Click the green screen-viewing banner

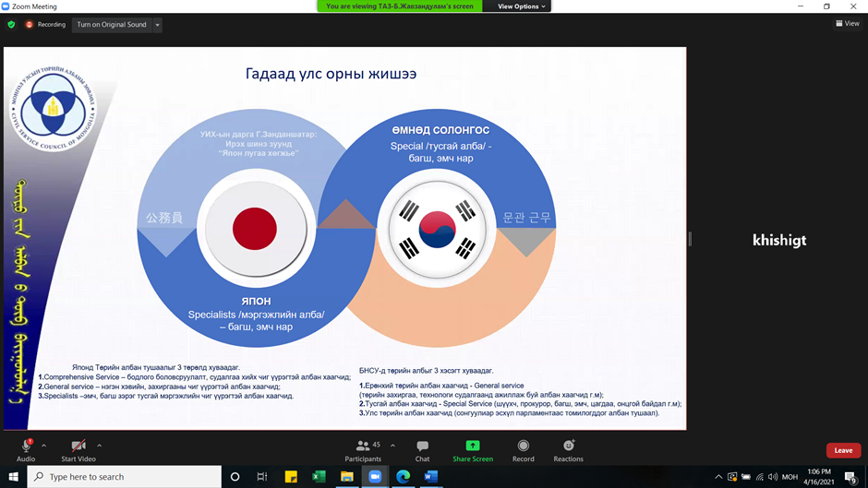pos(400,6)
